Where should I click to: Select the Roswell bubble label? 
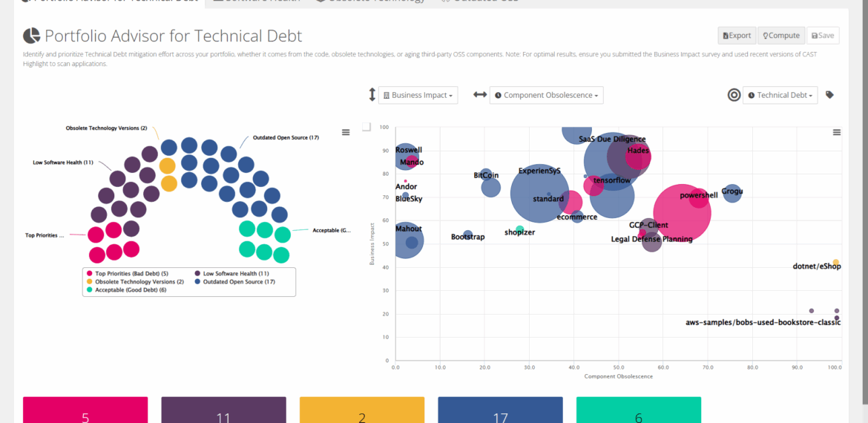click(x=409, y=150)
